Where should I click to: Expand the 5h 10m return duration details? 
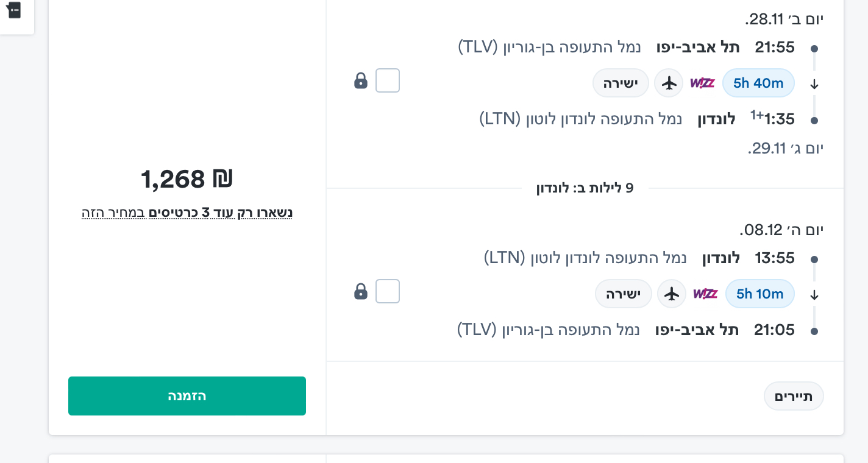(759, 294)
